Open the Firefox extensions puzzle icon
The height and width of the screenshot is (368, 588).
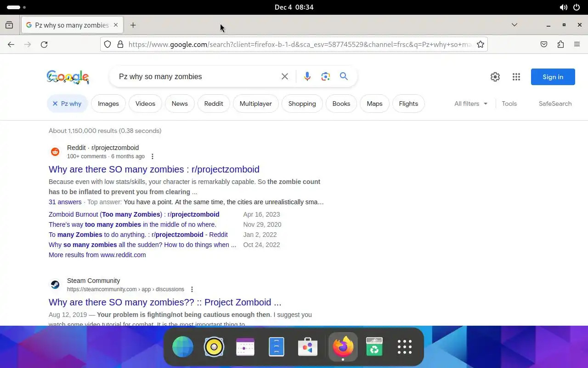pyautogui.click(x=560, y=45)
